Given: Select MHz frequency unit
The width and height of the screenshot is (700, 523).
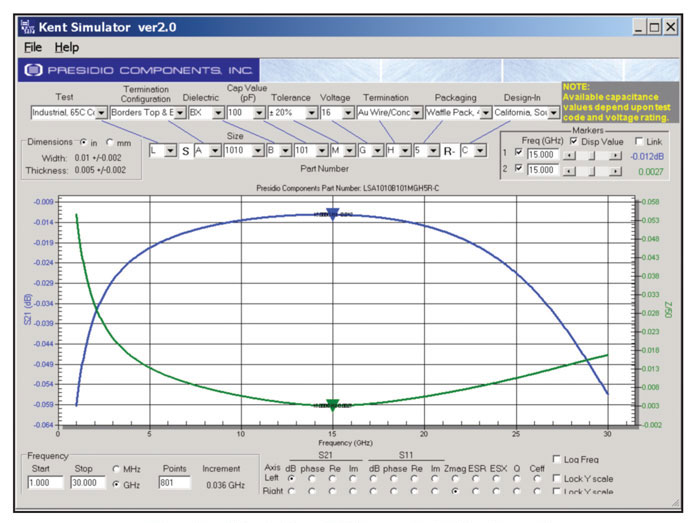Looking at the screenshot, I should click(x=116, y=469).
